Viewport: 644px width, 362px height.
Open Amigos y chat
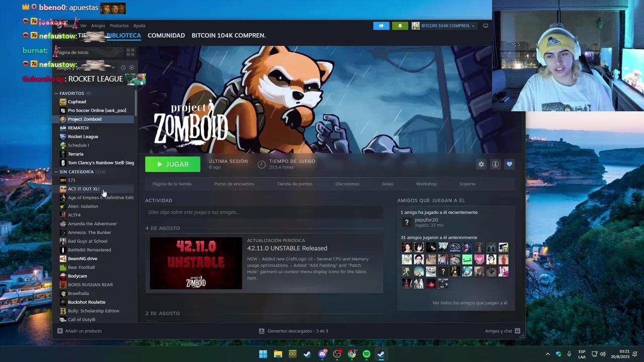[503, 331]
